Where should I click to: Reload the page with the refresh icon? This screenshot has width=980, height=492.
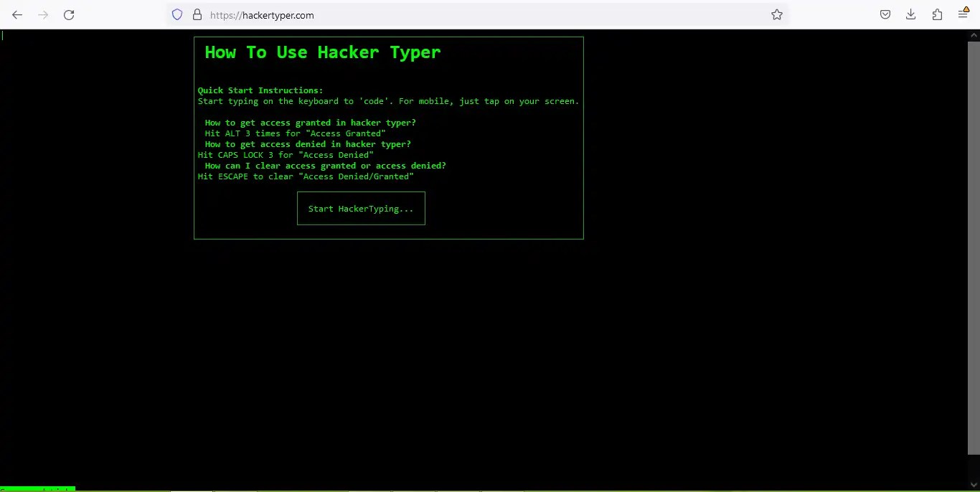[69, 14]
